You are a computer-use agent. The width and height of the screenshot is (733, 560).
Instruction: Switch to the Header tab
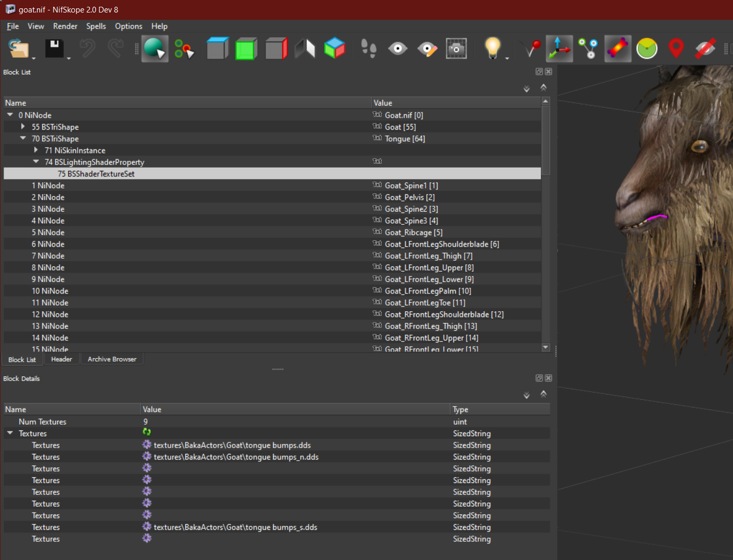[61, 359]
